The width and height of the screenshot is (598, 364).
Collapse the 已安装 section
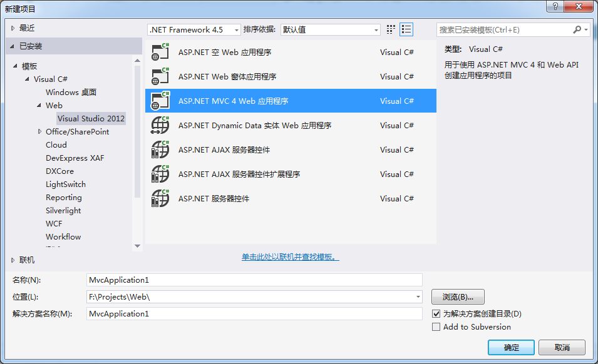[x=13, y=46]
